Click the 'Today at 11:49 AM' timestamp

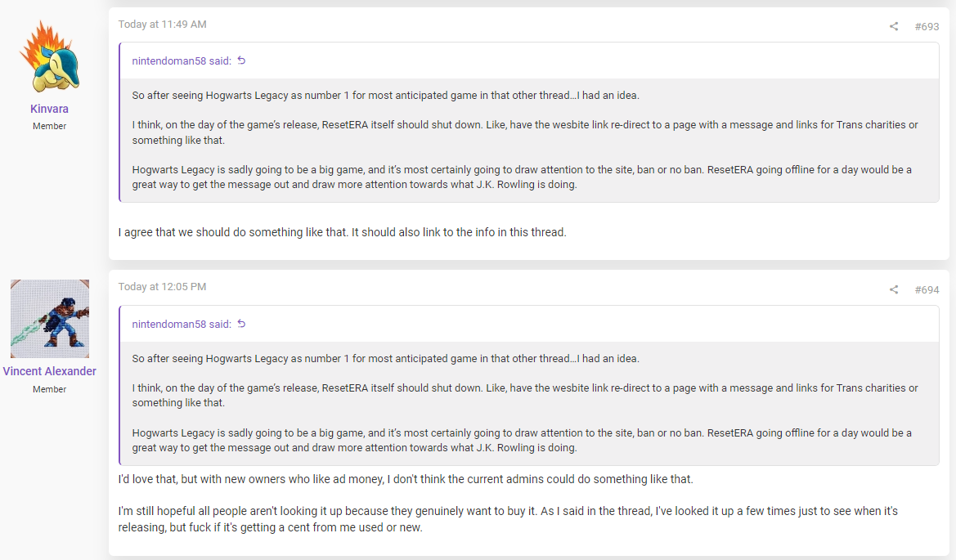[162, 25]
